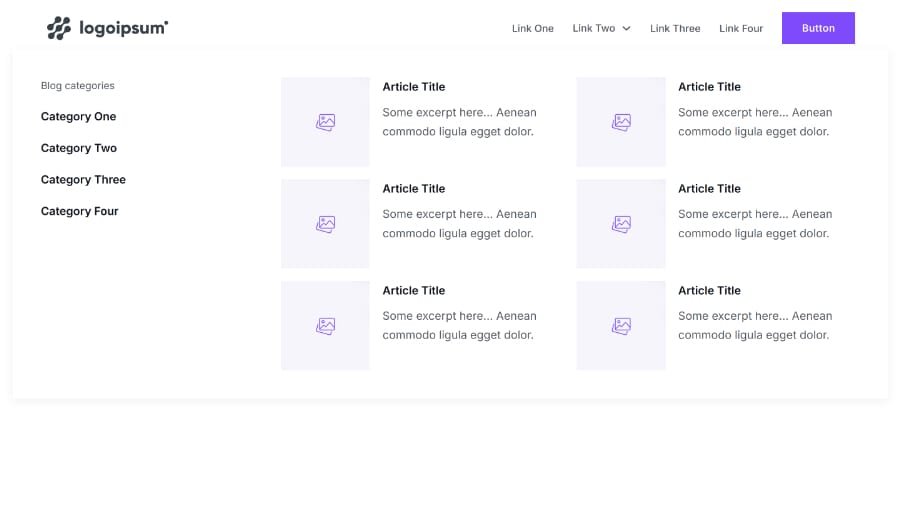
Task: Click excerpt text of last-row right article
Action: (755, 326)
